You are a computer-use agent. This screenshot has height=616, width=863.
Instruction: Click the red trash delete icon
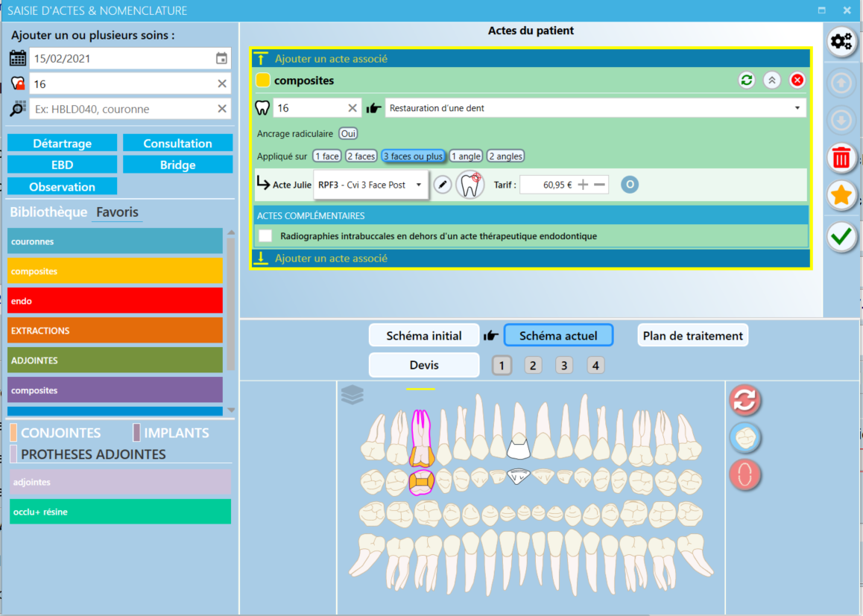841,159
